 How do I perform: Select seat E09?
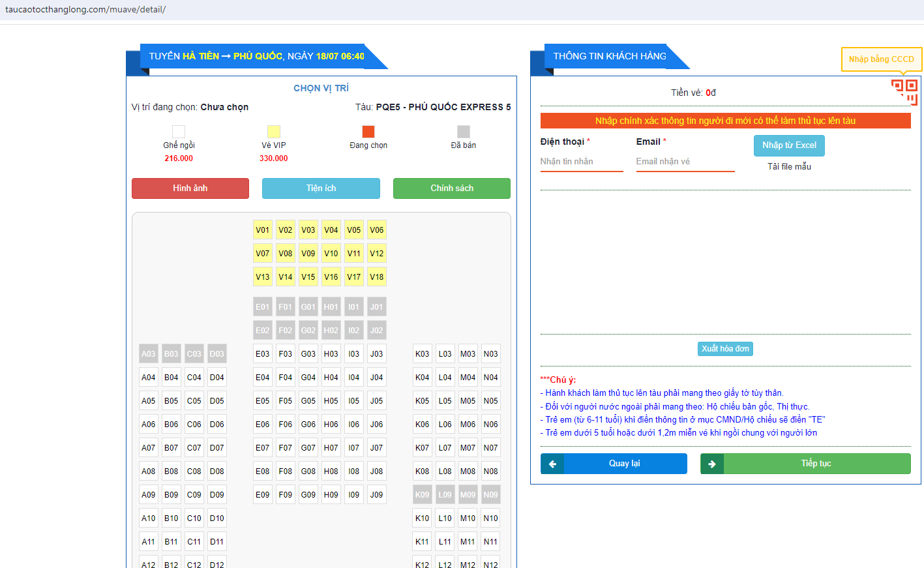tap(263, 495)
